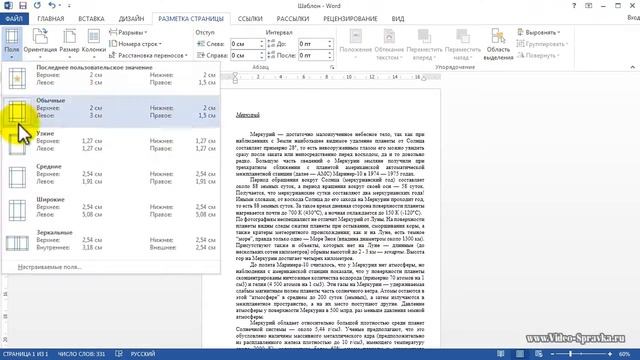Click the Word application icon

point(8,6)
